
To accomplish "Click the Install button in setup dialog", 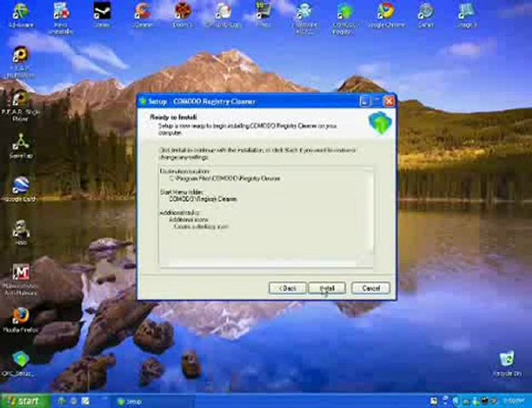I will (327, 288).
